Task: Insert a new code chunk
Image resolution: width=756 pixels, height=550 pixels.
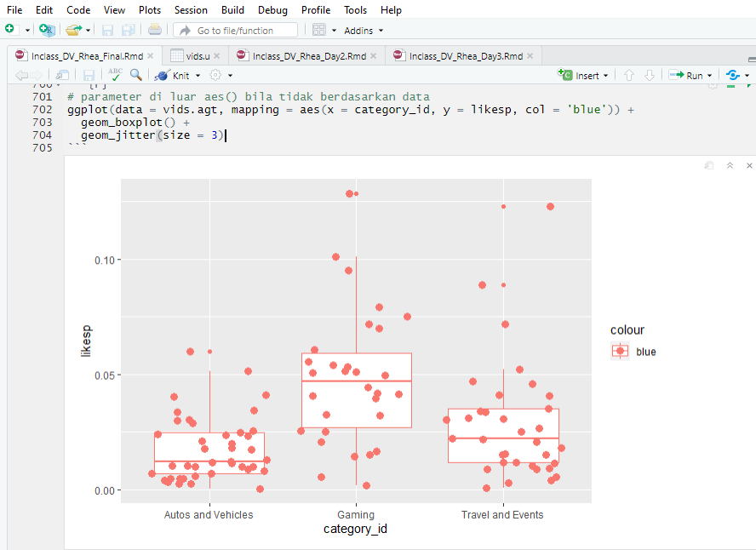Action: pyautogui.click(x=583, y=75)
